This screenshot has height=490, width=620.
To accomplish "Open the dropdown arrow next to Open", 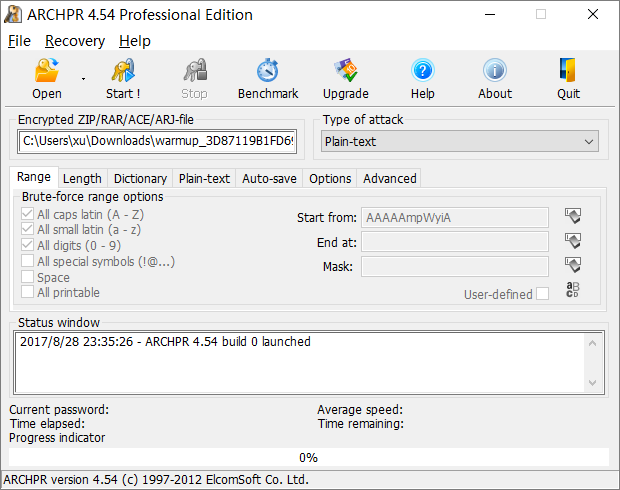I will [83, 77].
